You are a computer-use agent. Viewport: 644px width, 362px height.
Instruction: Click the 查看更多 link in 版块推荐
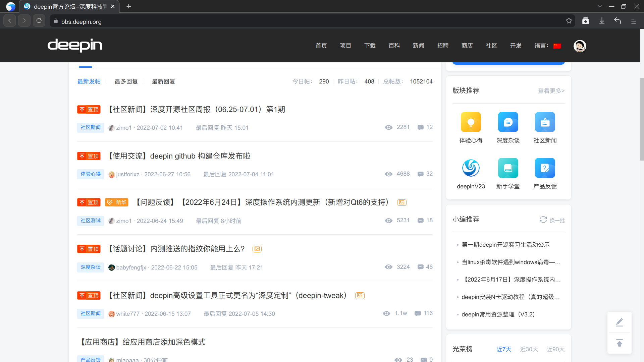point(551,90)
